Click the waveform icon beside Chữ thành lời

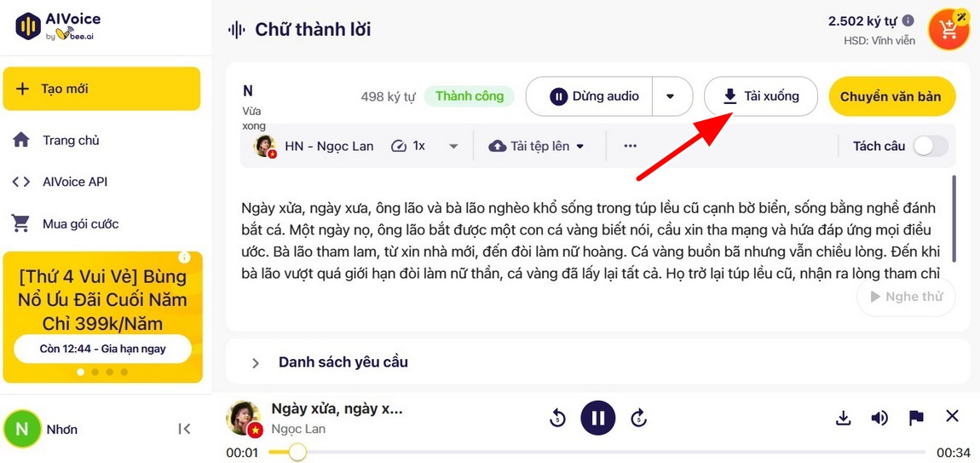pos(236,29)
